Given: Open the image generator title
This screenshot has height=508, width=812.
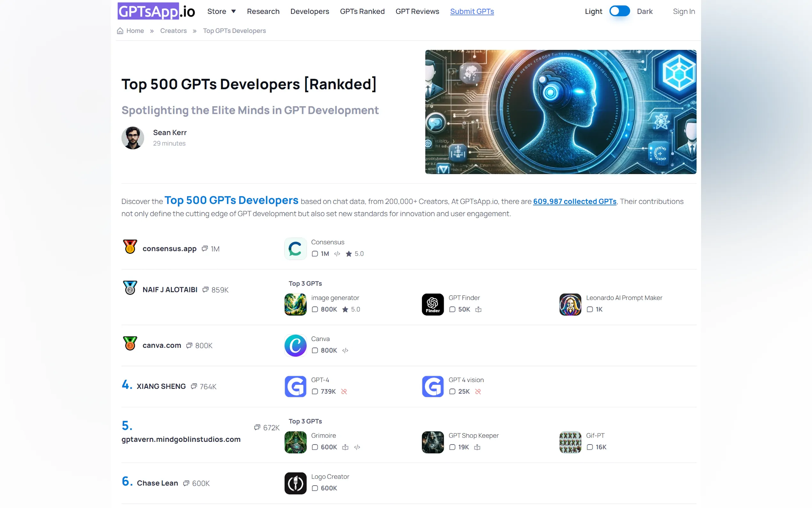Looking at the screenshot, I should pyautogui.click(x=335, y=298).
